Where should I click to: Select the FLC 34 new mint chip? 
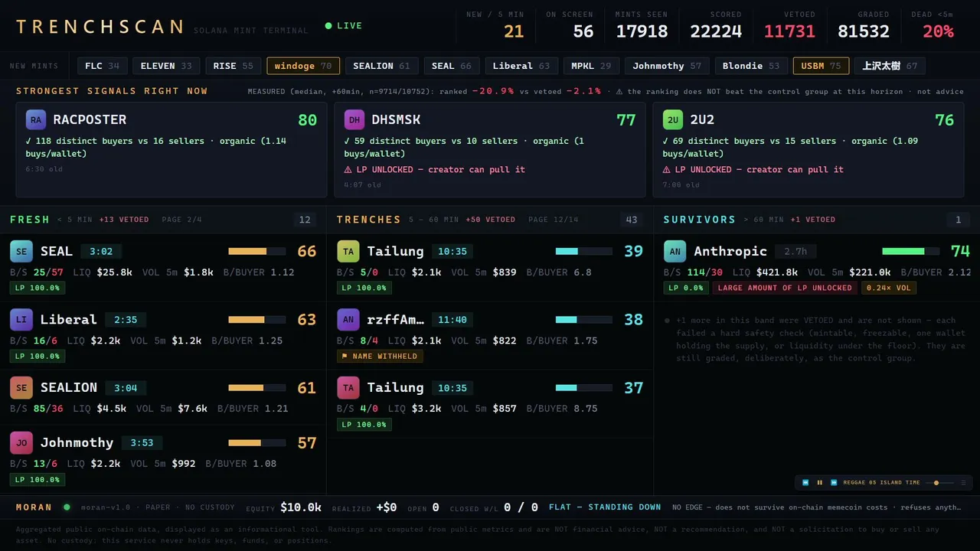(103, 66)
